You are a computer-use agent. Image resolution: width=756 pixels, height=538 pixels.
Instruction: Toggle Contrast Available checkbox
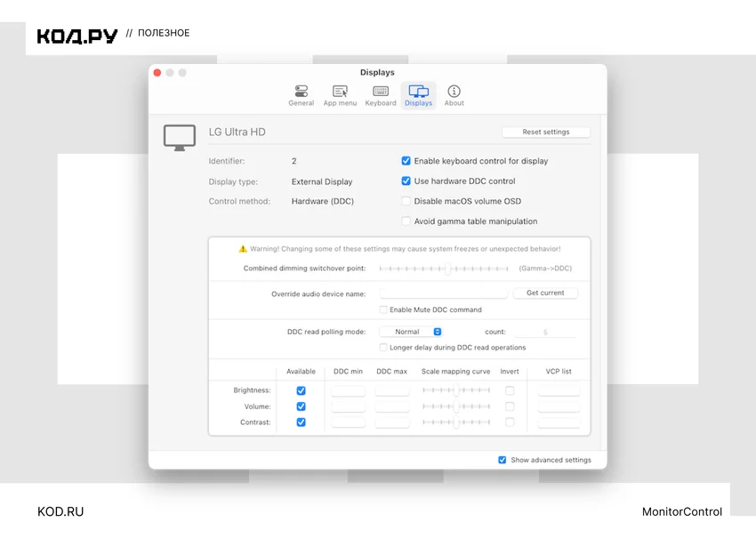click(301, 422)
